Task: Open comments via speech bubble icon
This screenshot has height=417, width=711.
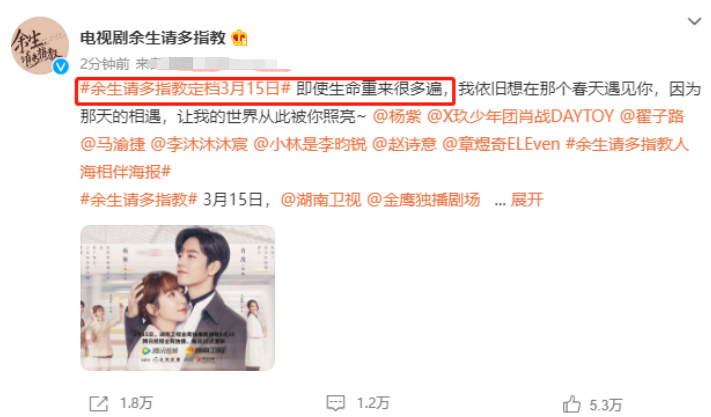Action: click(336, 402)
